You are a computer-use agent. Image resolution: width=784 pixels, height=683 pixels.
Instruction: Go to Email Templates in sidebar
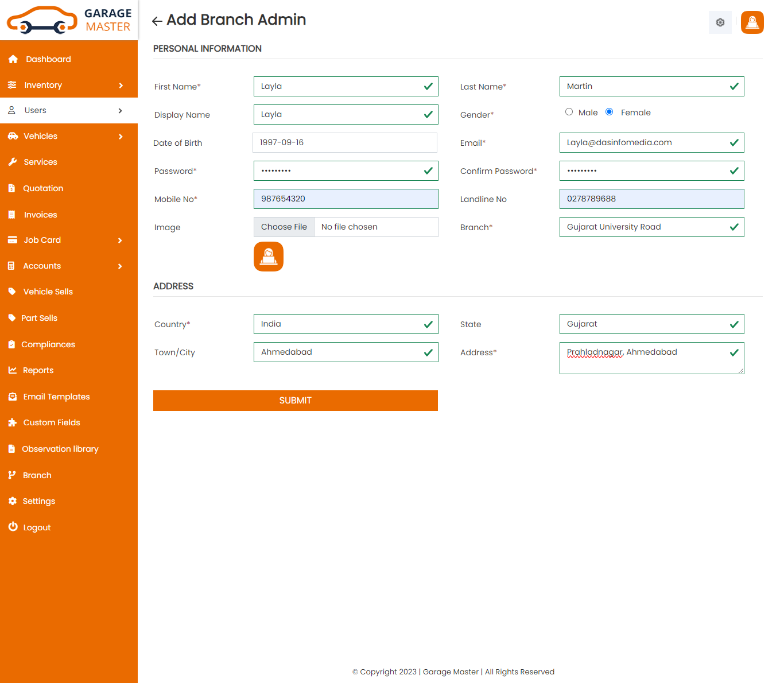point(56,397)
